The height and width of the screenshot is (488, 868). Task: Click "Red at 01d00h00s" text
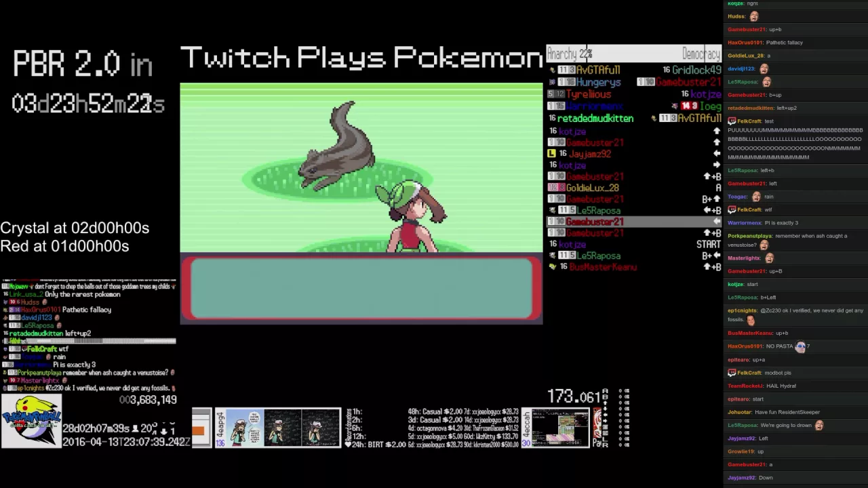64,247
